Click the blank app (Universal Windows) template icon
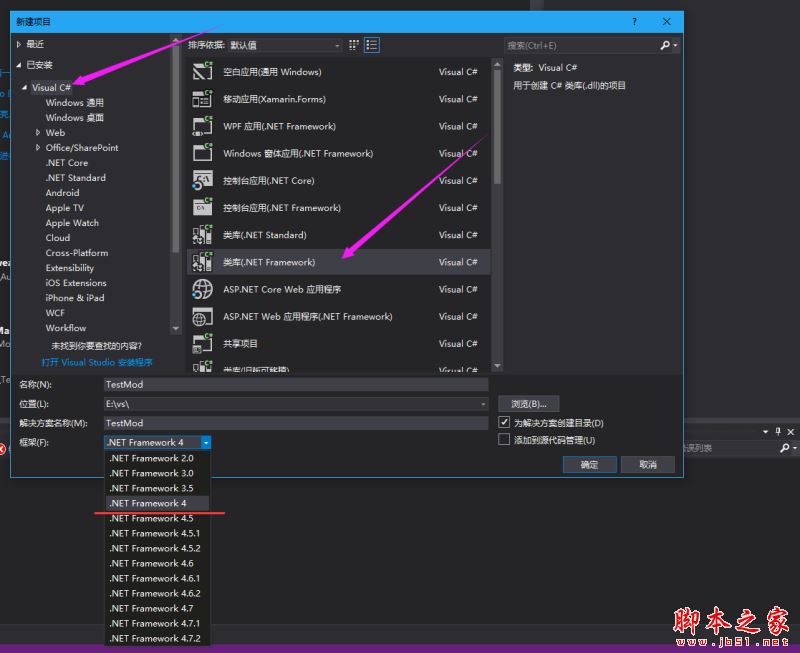 click(202, 71)
